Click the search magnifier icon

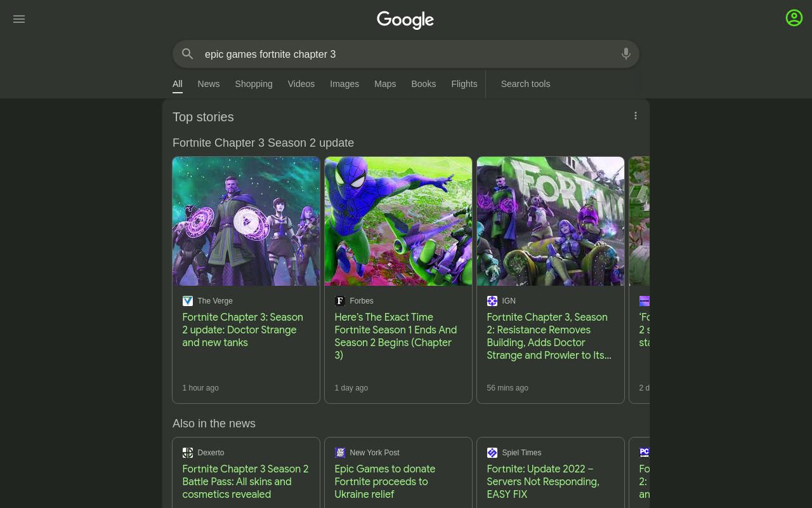tap(187, 54)
